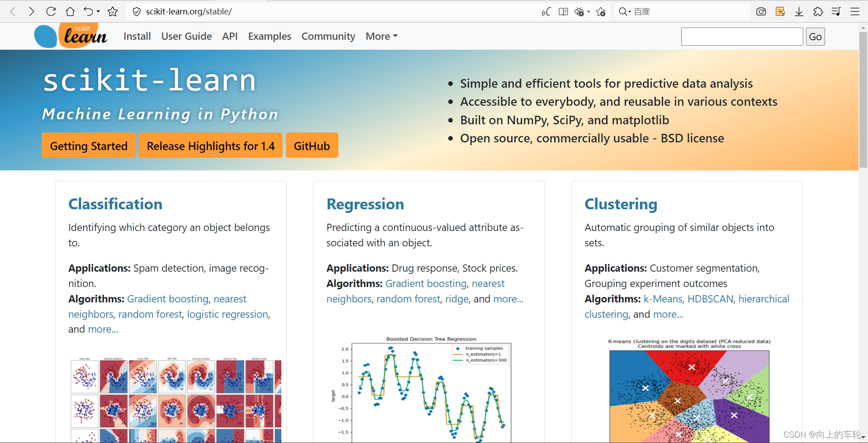Open the Classification heading link
The image size is (868, 443).
click(x=115, y=204)
